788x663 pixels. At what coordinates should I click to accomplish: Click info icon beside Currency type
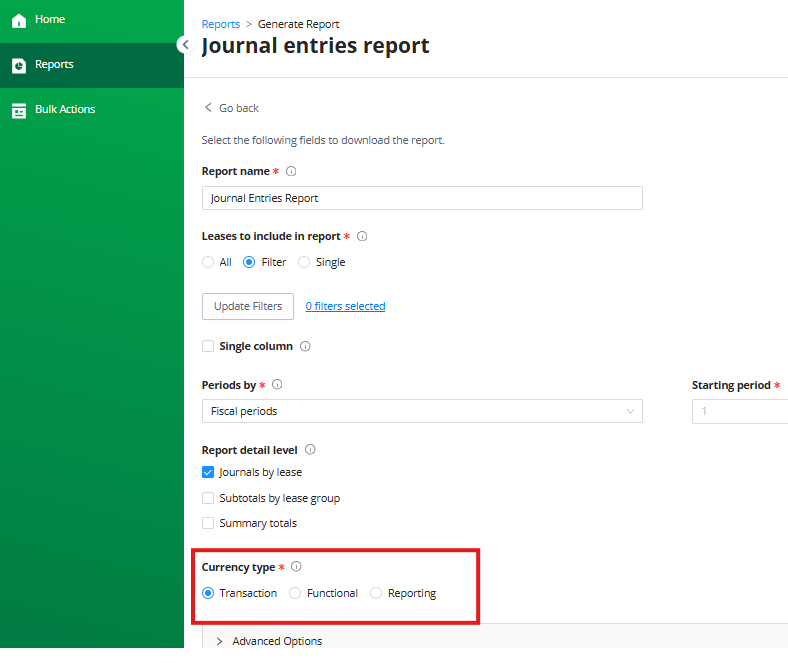297,566
